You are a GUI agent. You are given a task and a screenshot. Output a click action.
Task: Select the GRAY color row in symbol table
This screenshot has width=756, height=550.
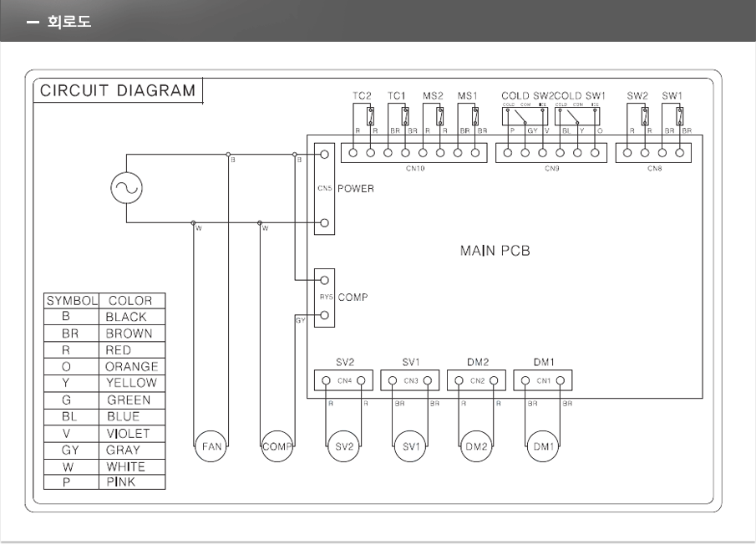104,450
